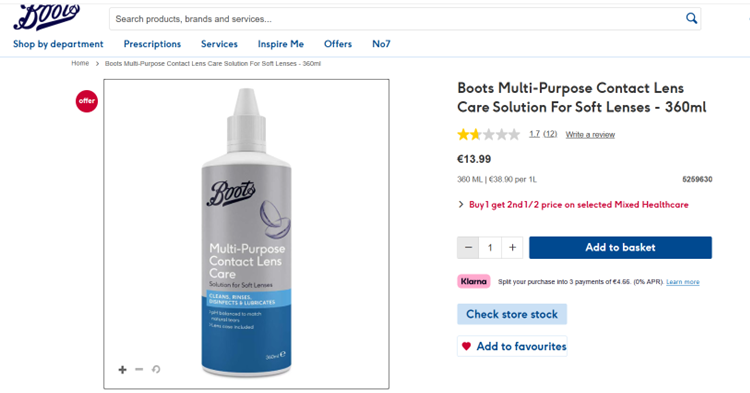Open the Write a review link
The height and width of the screenshot is (393, 750).
(590, 135)
